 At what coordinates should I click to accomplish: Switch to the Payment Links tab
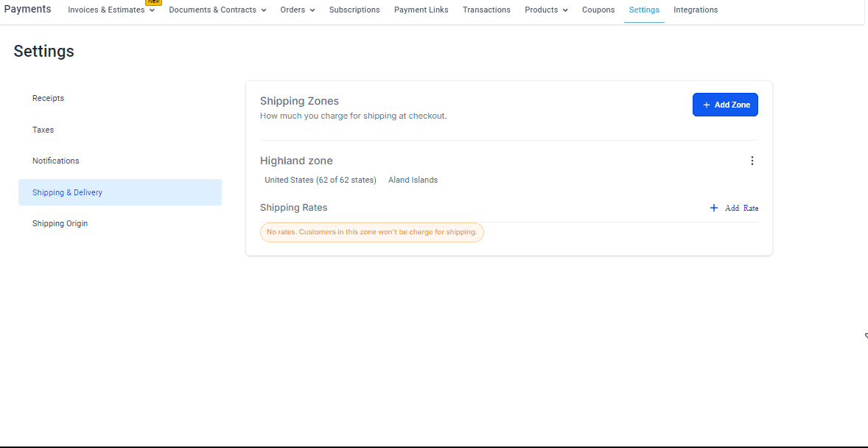[421, 10]
